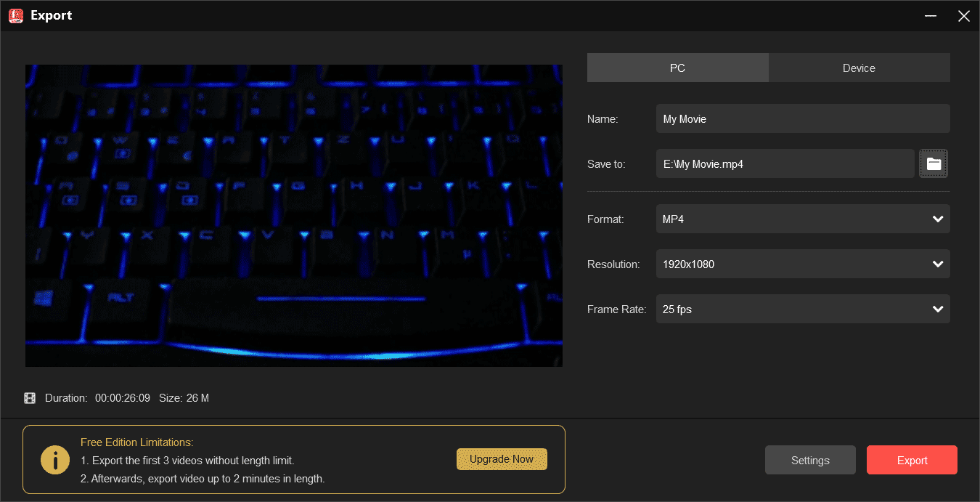Image resolution: width=980 pixels, height=502 pixels.
Task: Minimize the Export window
Action: [931, 15]
